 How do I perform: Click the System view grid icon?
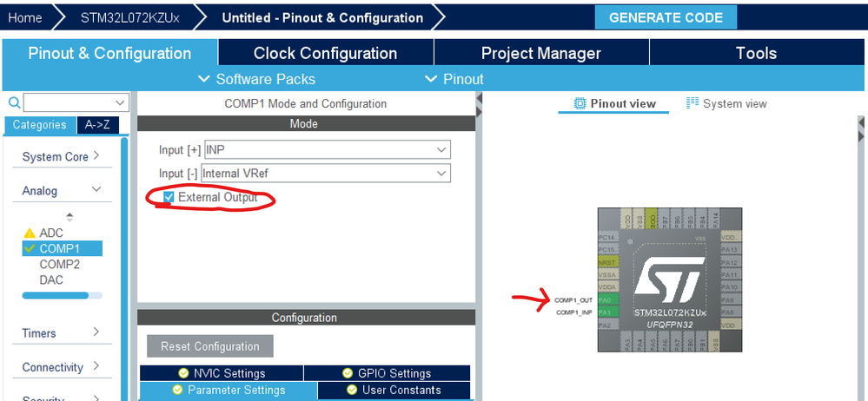click(x=692, y=103)
